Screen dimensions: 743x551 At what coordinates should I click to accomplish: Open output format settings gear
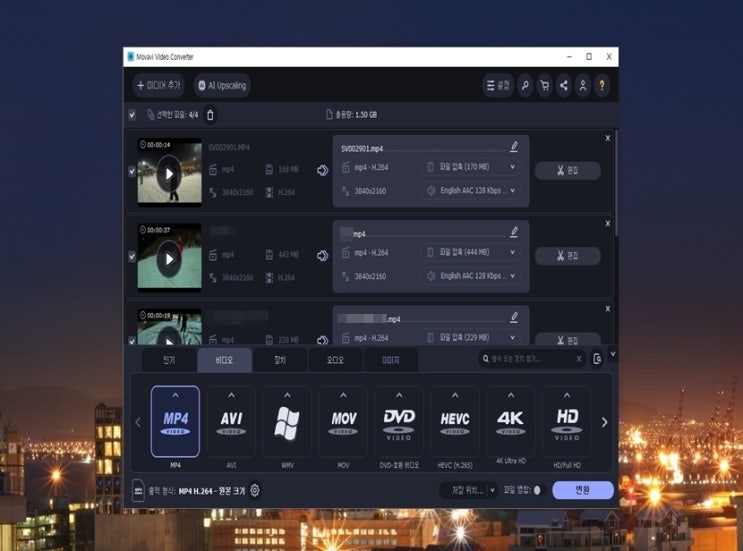254,490
